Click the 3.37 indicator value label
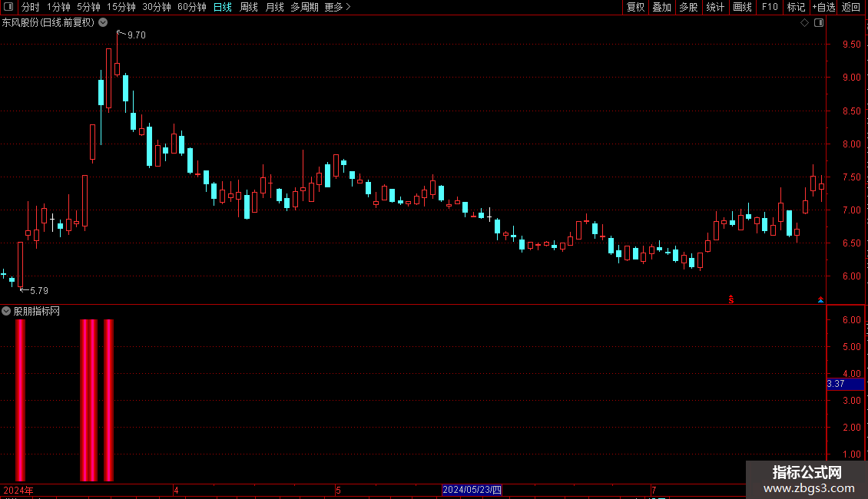This screenshot has width=868, height=499. [x=845, y=384]
